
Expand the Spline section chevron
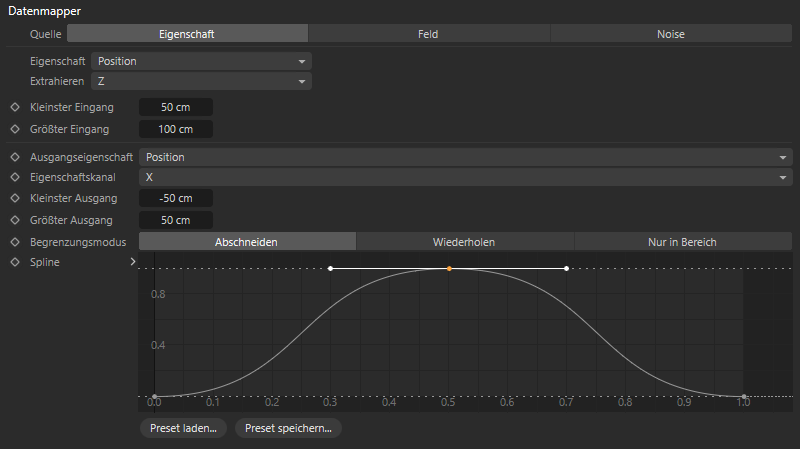point(132,262)
